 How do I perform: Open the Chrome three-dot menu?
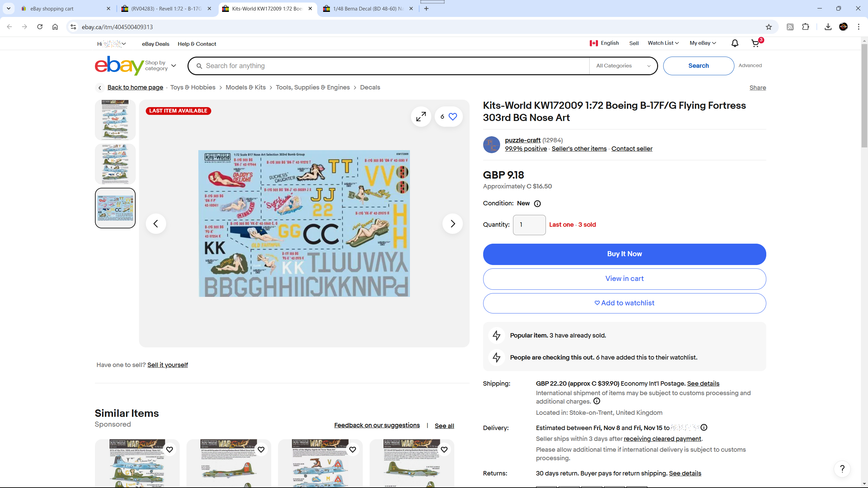(859, 27)
